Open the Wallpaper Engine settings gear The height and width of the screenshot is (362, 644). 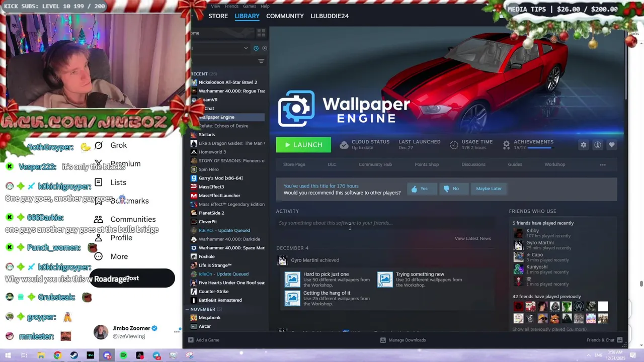pos(584,145)
